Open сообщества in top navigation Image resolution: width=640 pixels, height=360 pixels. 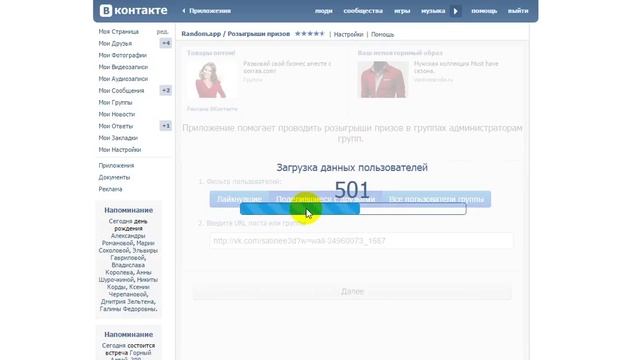click(363, 11)
